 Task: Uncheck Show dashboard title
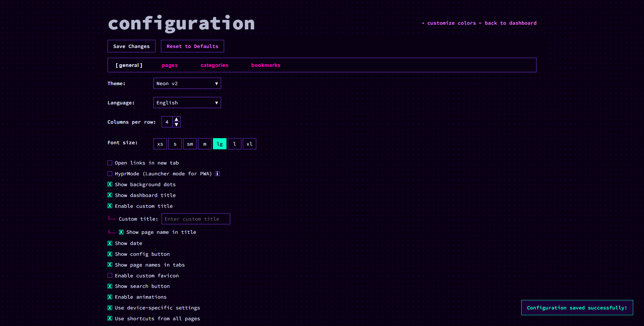[x=110, y=195]
